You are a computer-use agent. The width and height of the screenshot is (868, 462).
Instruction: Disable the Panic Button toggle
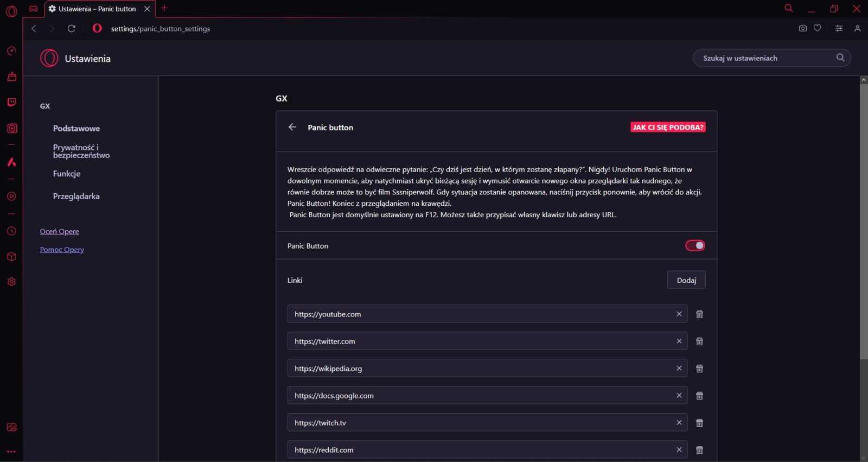point(695,246)
